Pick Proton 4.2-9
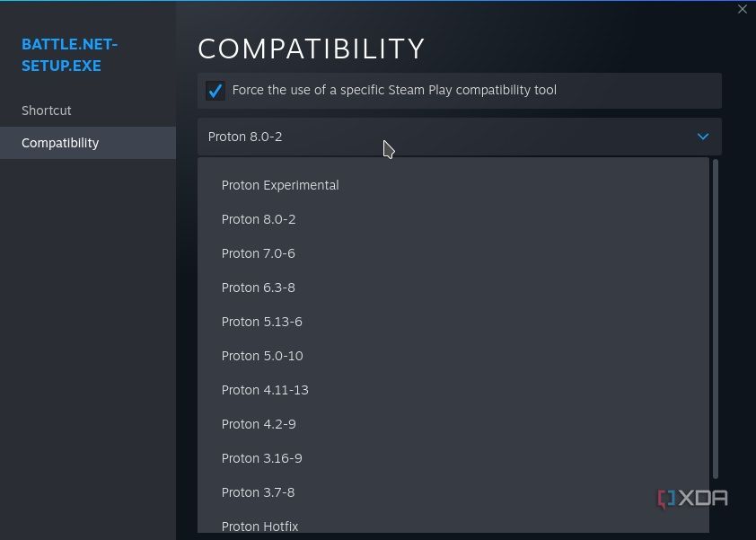This screenshot has width=756, height=540. click(258, 424)
